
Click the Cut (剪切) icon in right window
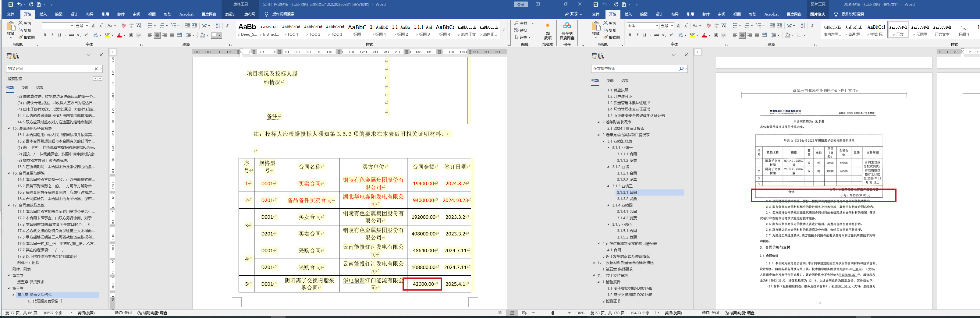pos(609,23)
